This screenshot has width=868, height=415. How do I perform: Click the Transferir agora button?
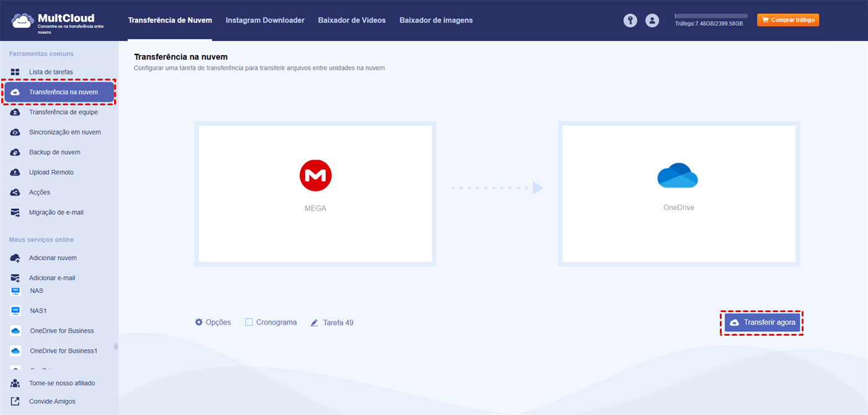[762, 322]
